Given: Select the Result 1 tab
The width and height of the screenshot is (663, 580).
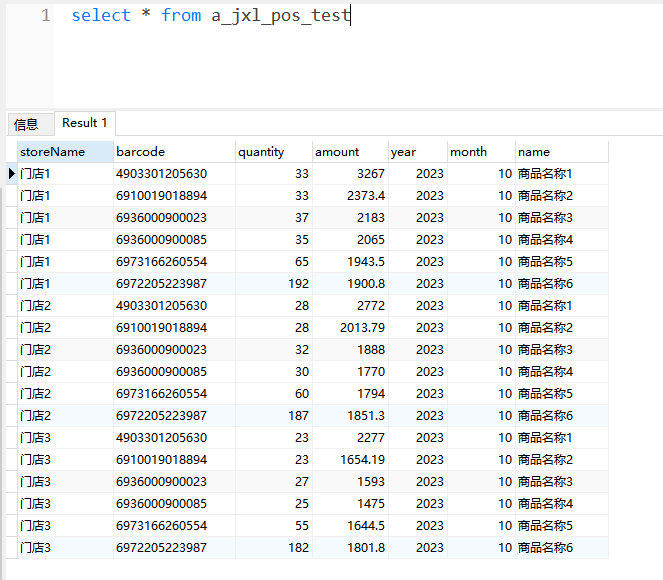Looking at the screenshot, I should 85,123.
